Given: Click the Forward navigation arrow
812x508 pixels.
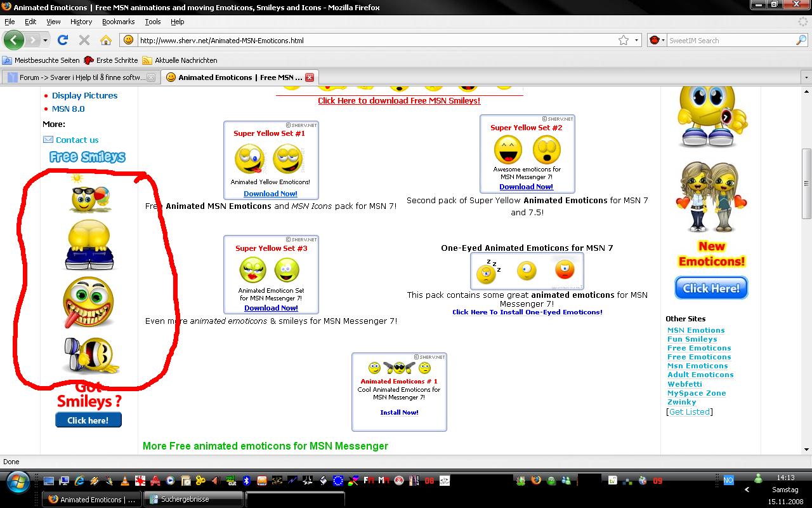Looking at the screenshot, I should (x=32, y=40).
